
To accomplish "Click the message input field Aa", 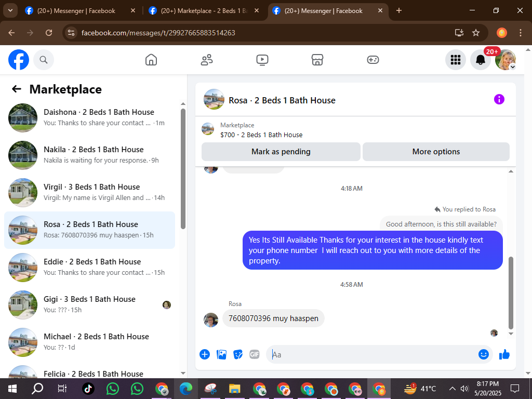I will coord(371,354).
